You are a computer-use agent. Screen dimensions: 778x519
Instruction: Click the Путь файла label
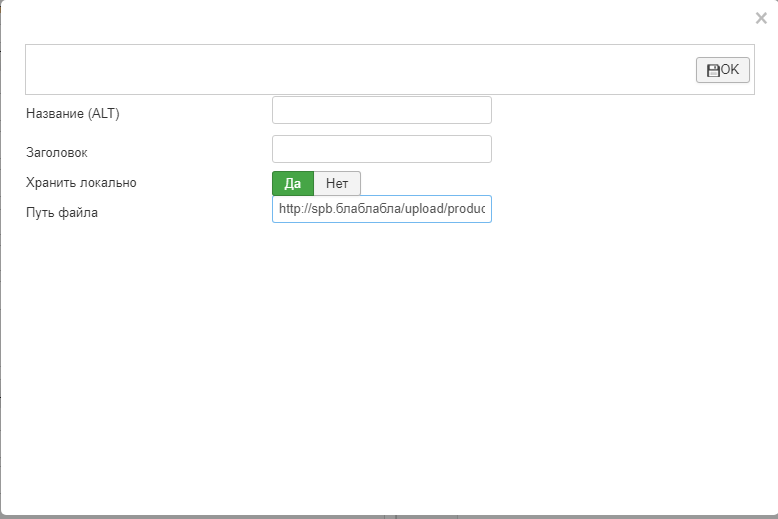tap(62, 213)
